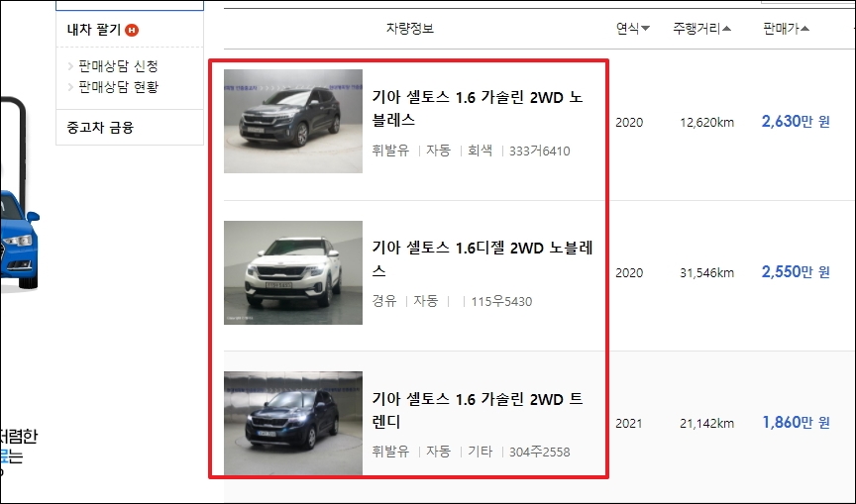Open 판매상담 현황 link
The width and height of the screenshot is (856, 504).
click(118, 87)
